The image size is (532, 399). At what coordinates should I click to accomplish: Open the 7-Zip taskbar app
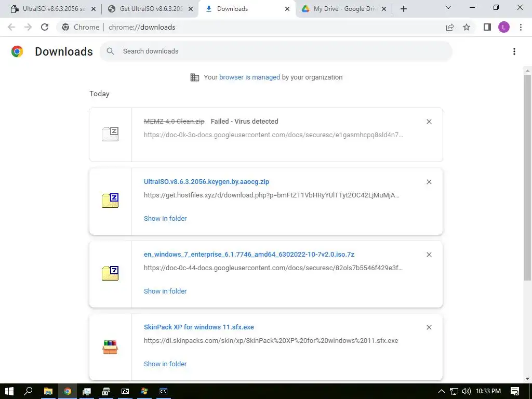click(x=125, y=391)
